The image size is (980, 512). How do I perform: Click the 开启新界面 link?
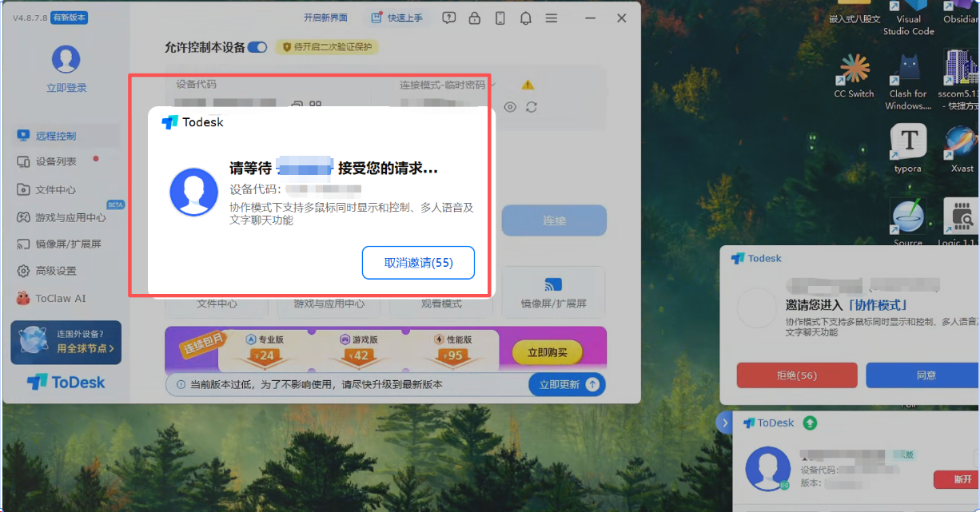325,18
